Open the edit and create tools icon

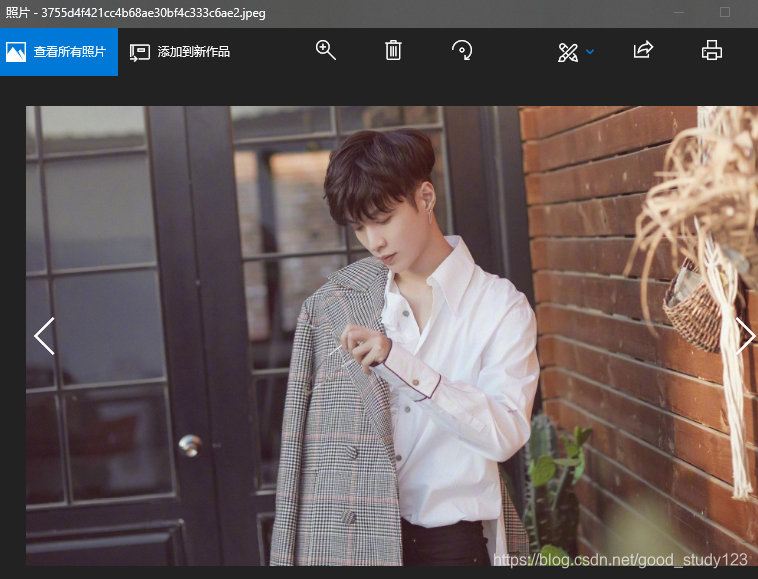(x=568, y=52)
